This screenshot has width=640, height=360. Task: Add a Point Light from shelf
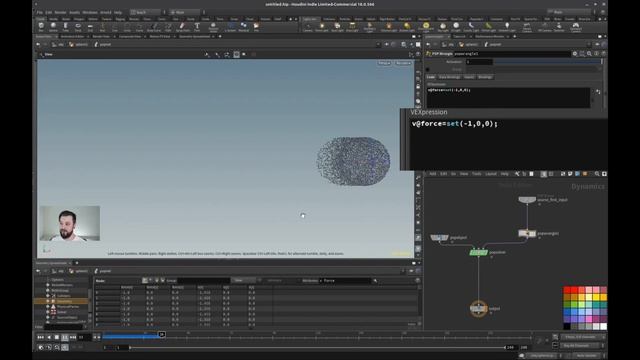[x=322, y=27]
